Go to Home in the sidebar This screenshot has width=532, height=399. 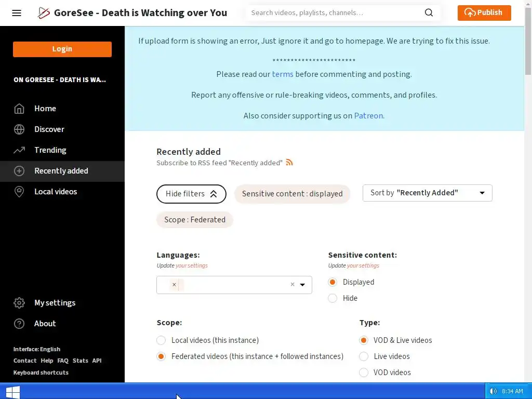pos(62,109)
